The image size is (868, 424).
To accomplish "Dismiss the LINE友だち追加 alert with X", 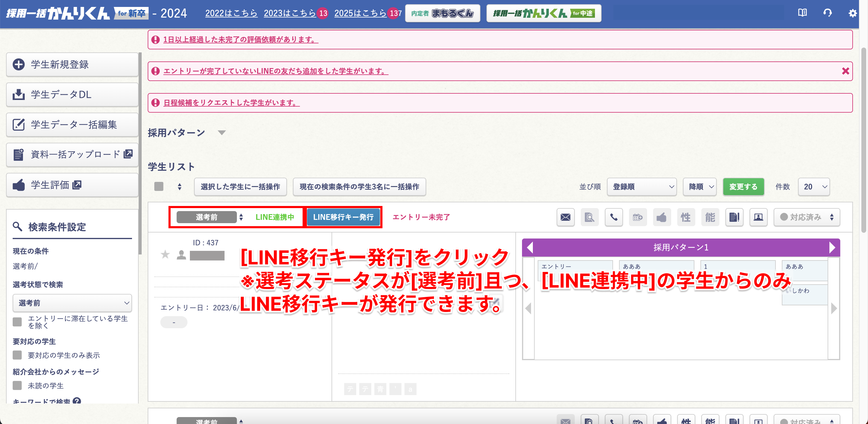I will click(845, 71).
